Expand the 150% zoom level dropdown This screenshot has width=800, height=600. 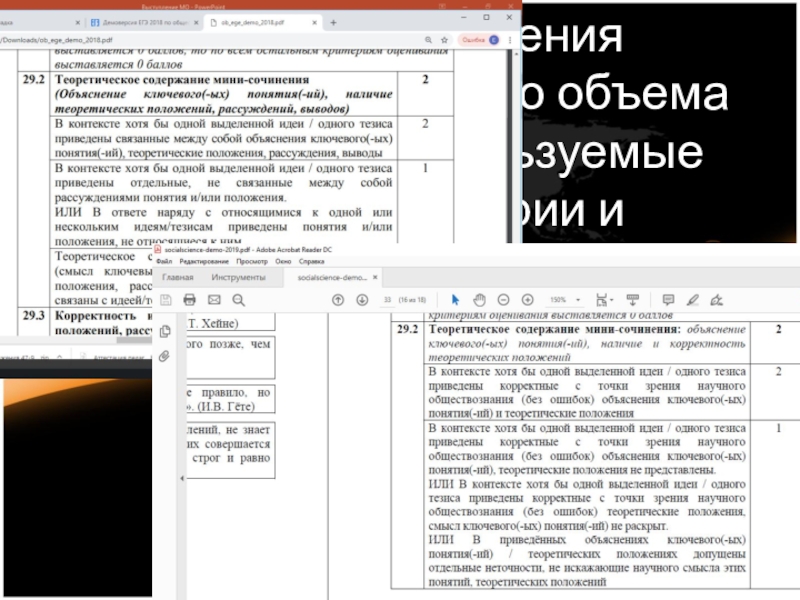coord(563,299)
